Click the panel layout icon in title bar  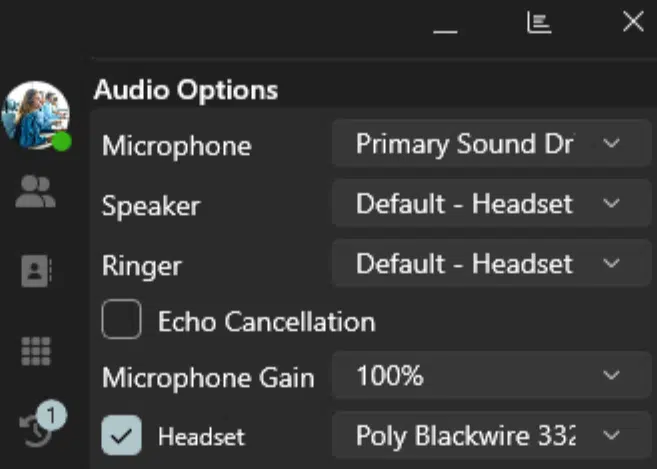tap(539, 22)
